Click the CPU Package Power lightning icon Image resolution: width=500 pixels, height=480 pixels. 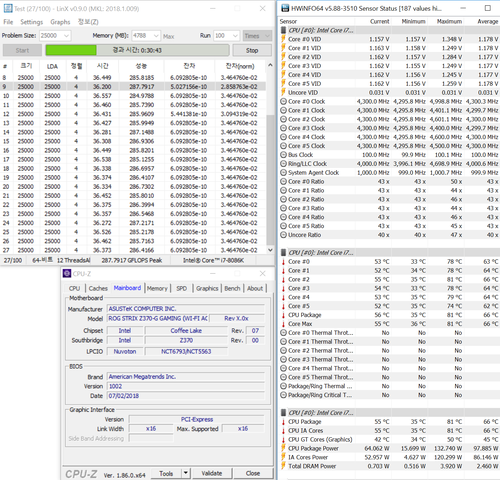283,448
